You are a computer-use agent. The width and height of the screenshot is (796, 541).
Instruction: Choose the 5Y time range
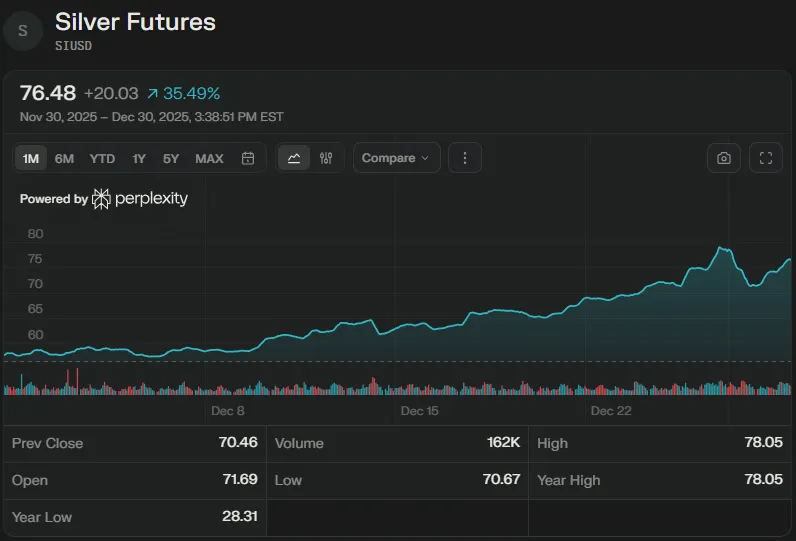(x=171, y=158)
